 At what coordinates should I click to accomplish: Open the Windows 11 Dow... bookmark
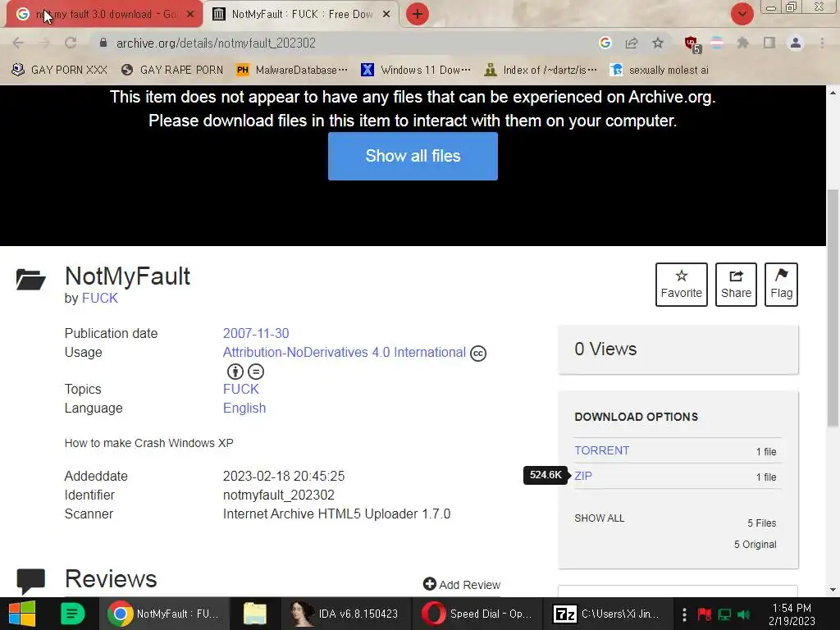[416, 70]
